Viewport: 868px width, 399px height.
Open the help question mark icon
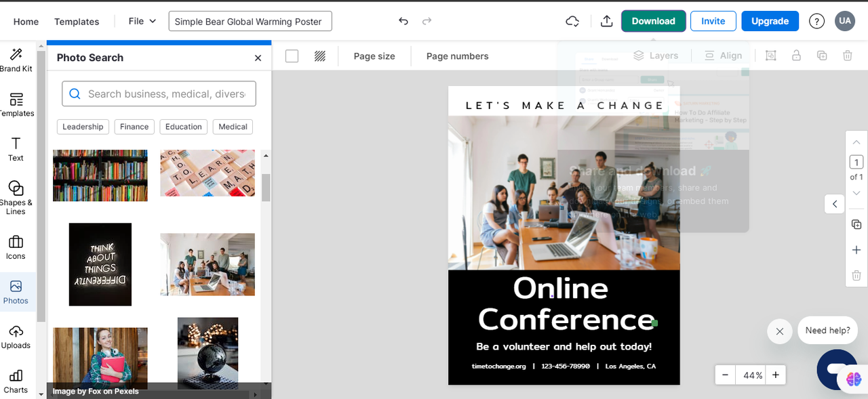pyautogui.click(x=816, y=21)
